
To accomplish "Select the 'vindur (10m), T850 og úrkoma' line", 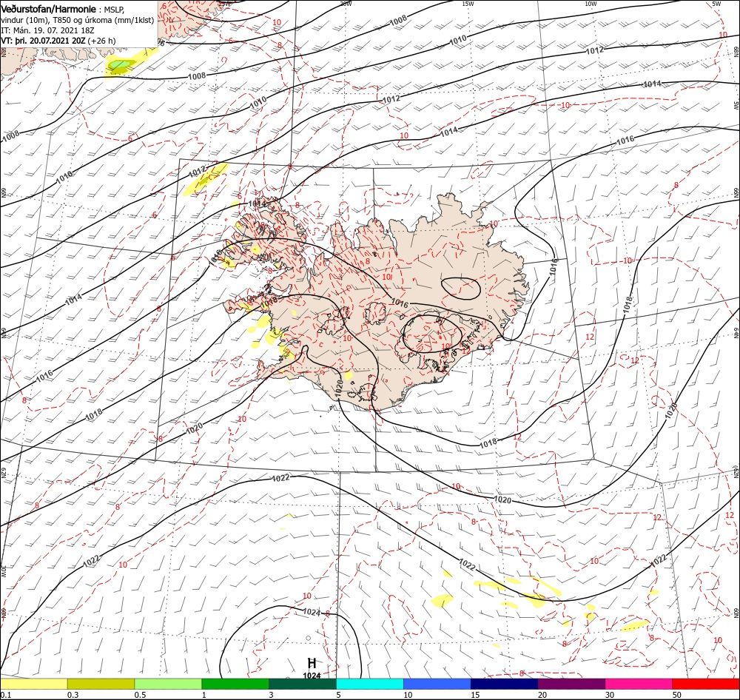I will click(x=78, y=20).
